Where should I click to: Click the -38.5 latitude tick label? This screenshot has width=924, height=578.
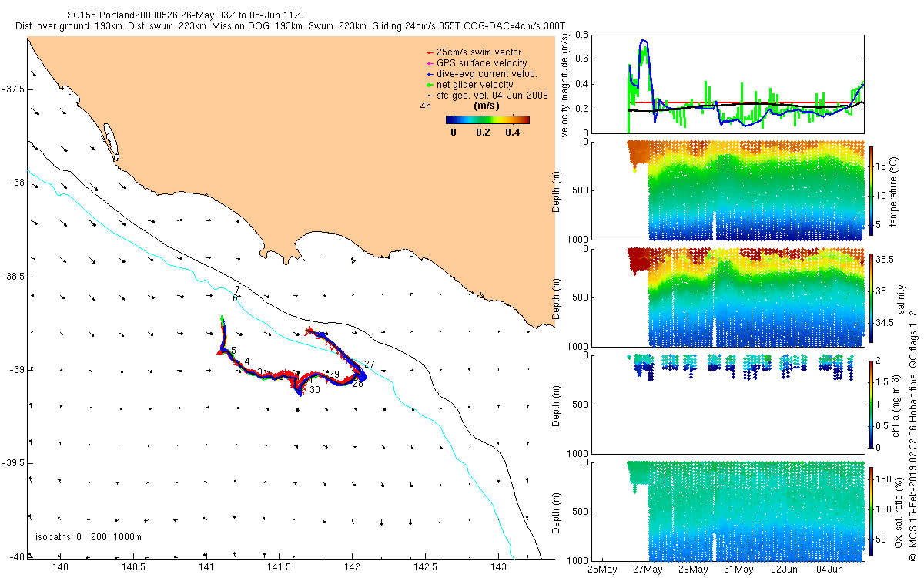point(14,277)
